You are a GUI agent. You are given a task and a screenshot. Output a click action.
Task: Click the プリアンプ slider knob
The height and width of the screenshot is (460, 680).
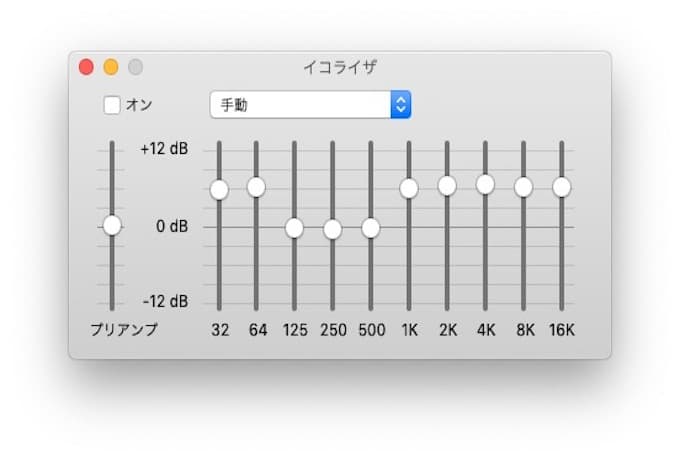tap(112, 225)
